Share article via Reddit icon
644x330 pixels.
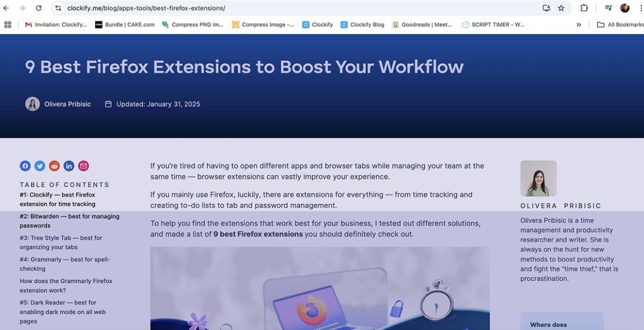click(x=54, y=166)
